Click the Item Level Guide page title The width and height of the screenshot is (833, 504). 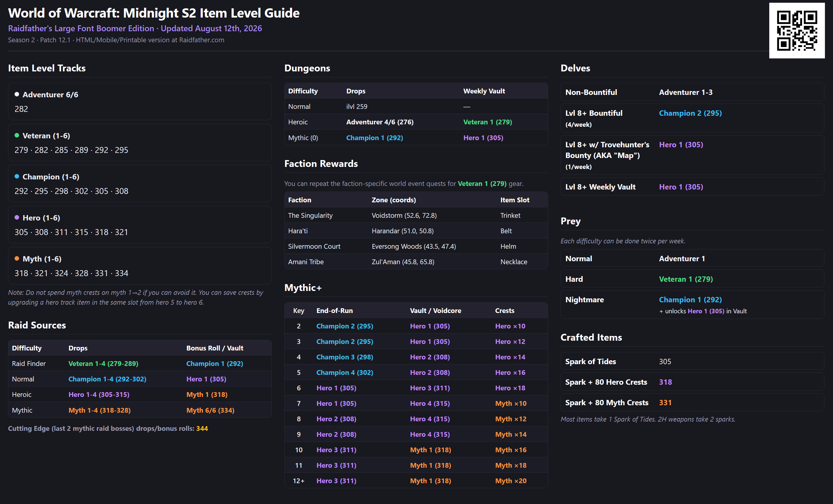tap(154, 13)
